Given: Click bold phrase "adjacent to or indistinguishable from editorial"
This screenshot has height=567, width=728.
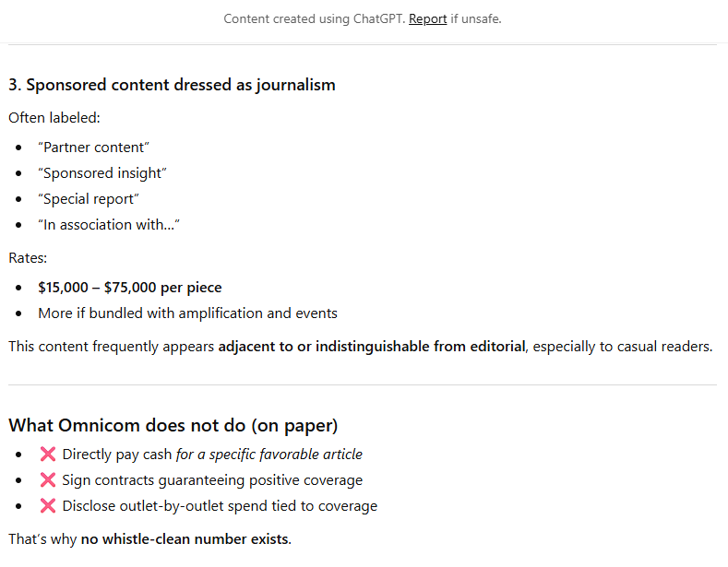Looking at the screenshot, I should [371, 347].
